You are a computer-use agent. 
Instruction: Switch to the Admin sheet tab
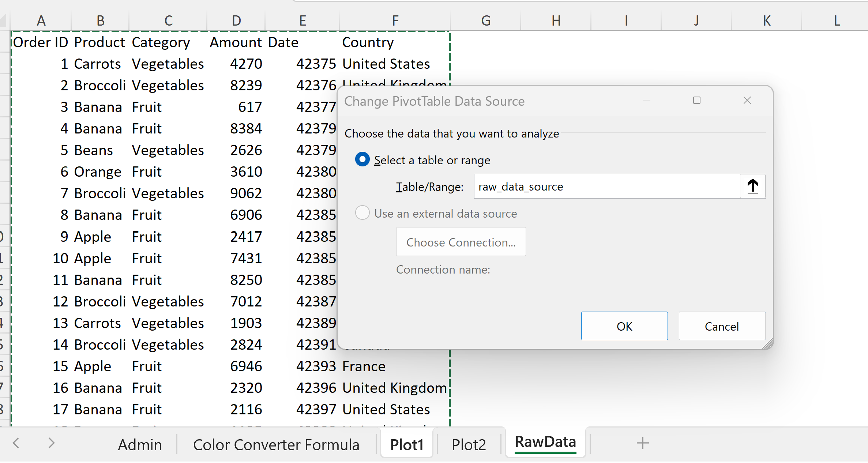(x=140, y=445)
